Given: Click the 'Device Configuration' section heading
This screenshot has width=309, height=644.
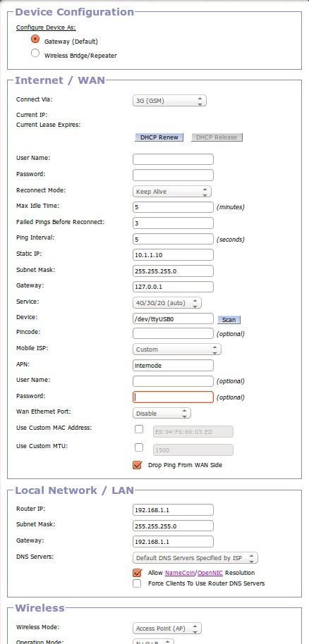Looking at the screenshot, I should 75,12.
